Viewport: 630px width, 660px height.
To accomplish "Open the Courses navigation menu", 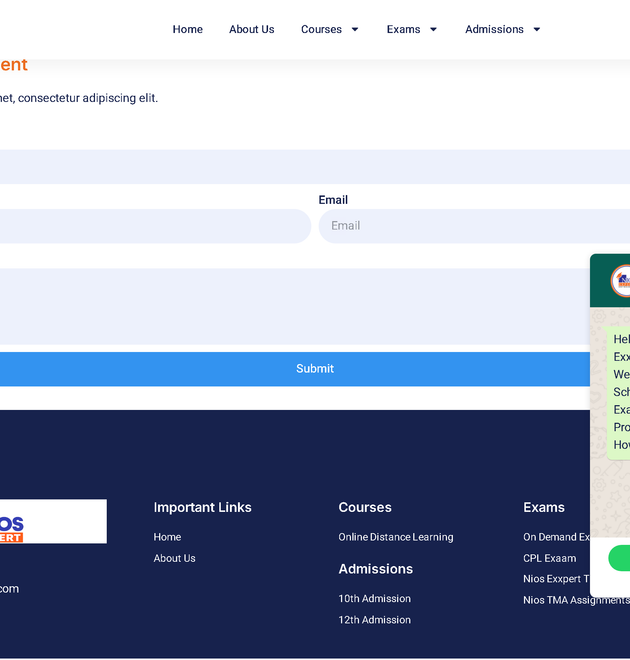I will coord(321,29).
